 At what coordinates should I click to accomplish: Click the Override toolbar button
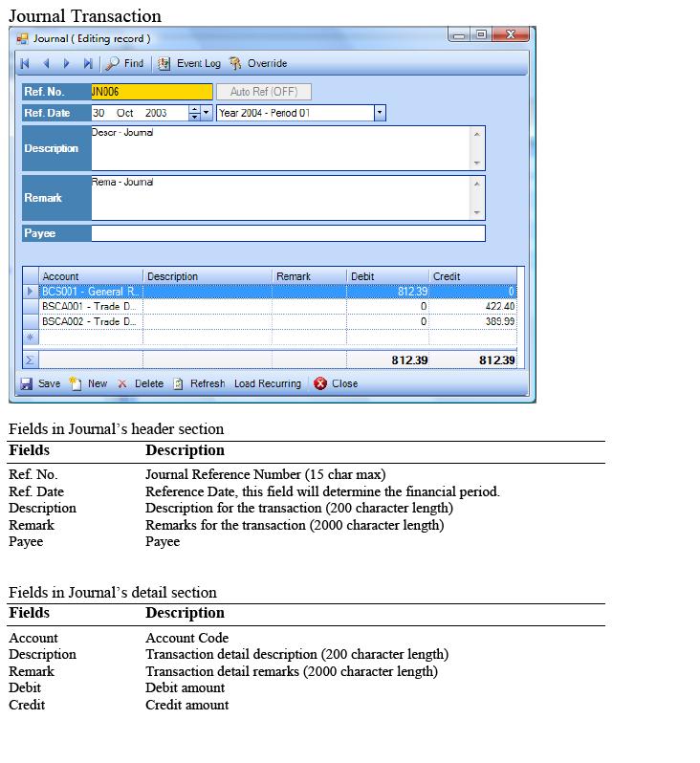pyautogui.click(x=257, y=63)
